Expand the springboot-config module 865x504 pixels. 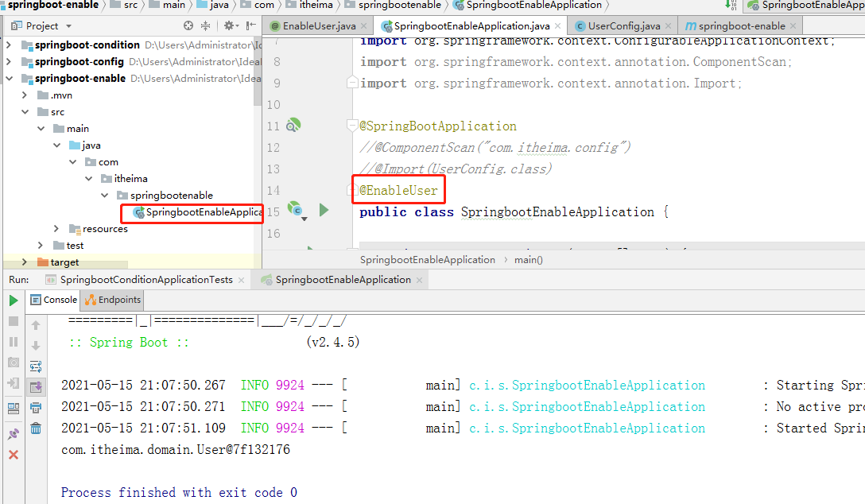[9, 62]
